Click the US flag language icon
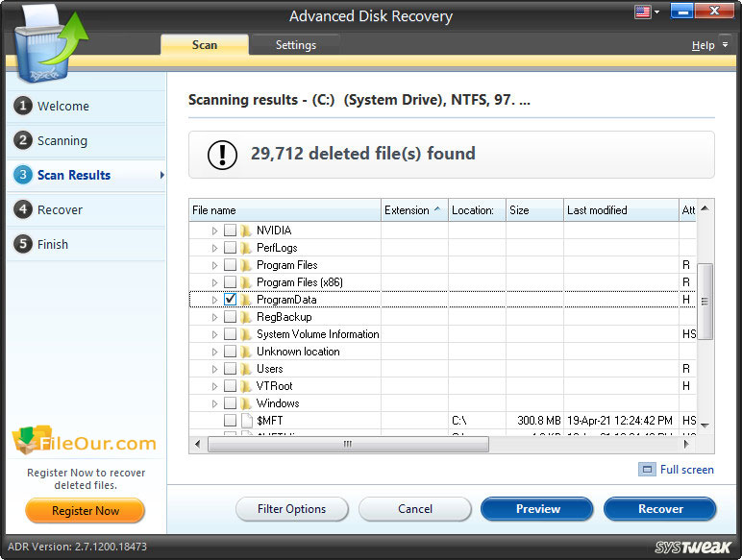 pos(642,12)
